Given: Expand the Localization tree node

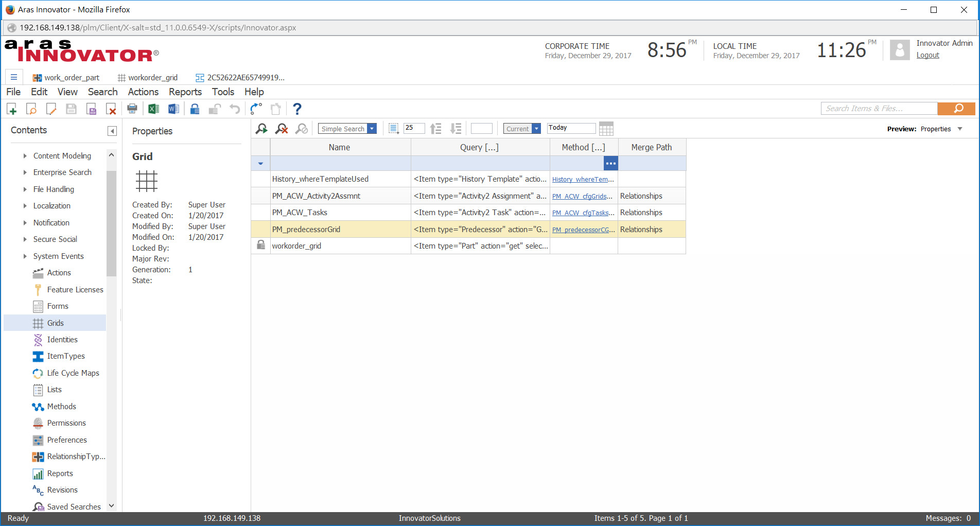Looking at the screenshot, I should coord(25,206).
